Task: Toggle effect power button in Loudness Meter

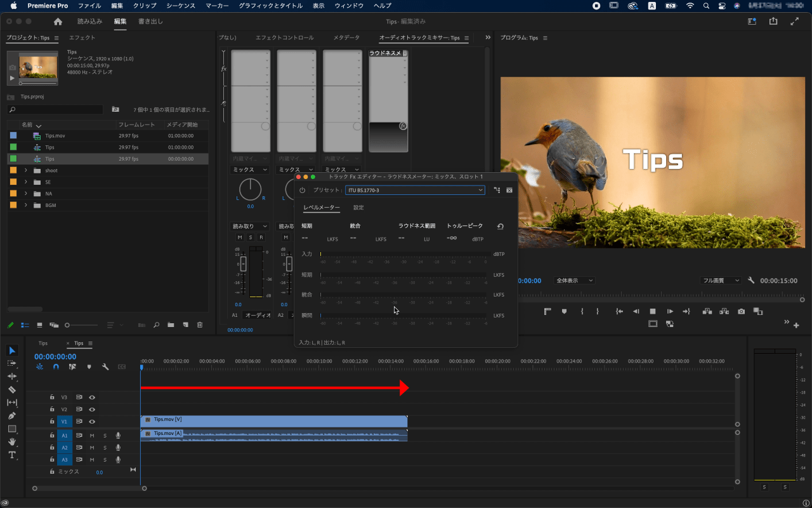Action: (x=303, y=190)
